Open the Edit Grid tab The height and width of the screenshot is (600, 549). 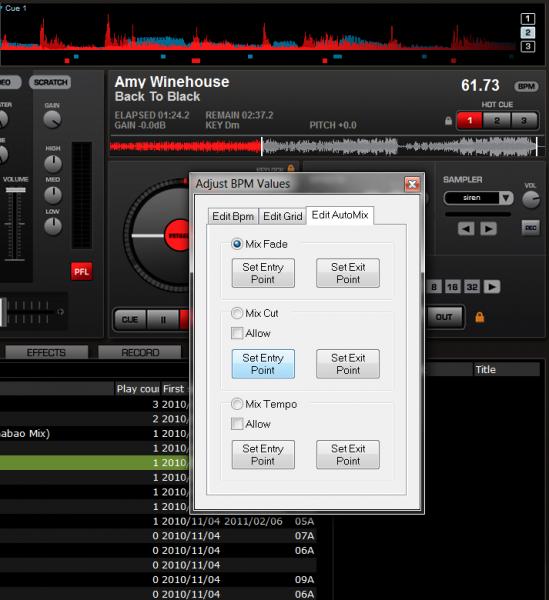283,216
